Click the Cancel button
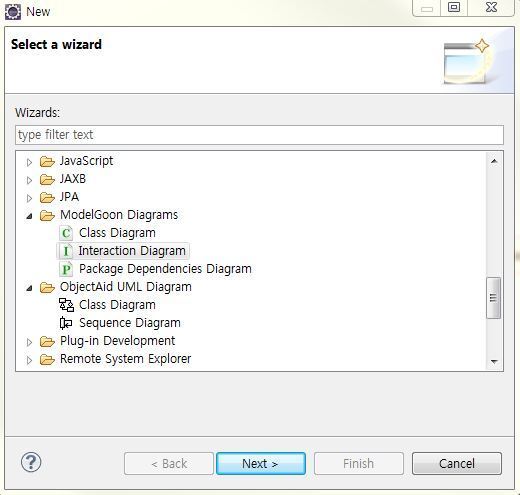Viewport: 520px width, 495px height. (x=457, y=463)
